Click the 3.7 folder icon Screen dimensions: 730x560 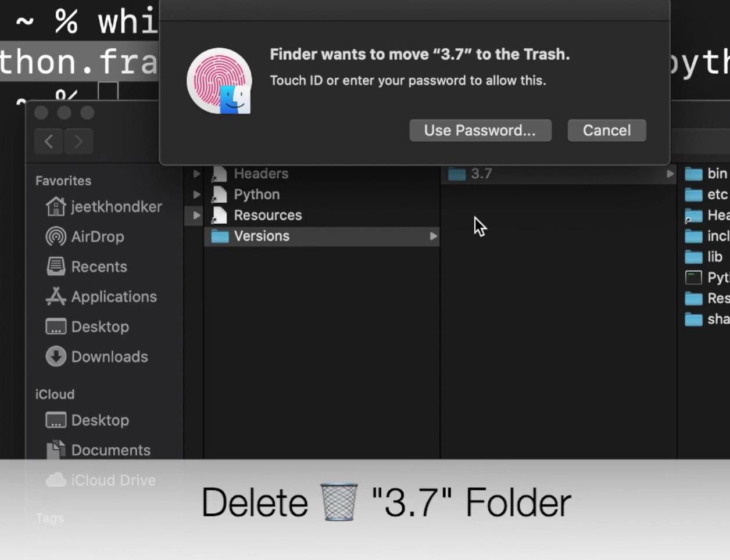point(457,173)
